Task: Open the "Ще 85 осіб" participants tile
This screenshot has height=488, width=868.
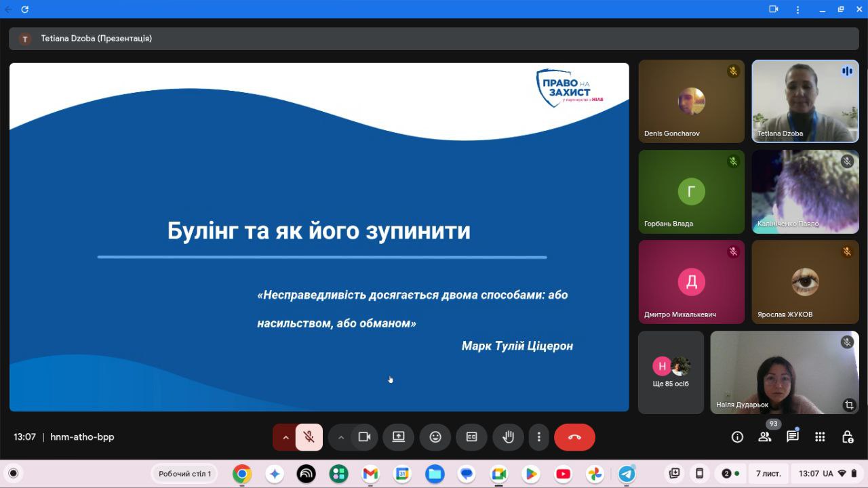Action: (671, 372)
